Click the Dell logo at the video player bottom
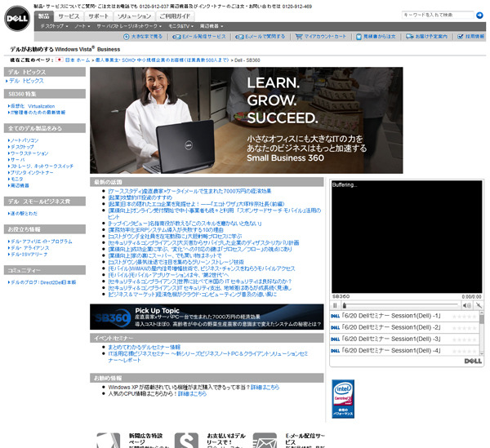Viewport: 490px width, 448px height. tap(473, 361)
